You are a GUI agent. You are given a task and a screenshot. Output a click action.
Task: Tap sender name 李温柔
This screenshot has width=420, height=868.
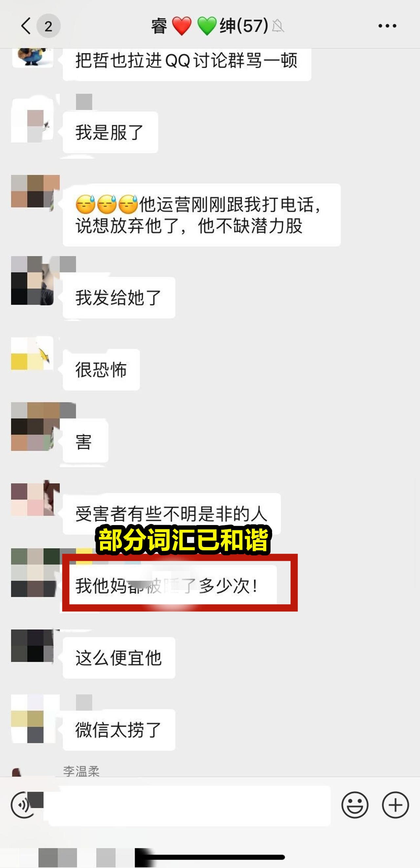(x=81, y=771)
